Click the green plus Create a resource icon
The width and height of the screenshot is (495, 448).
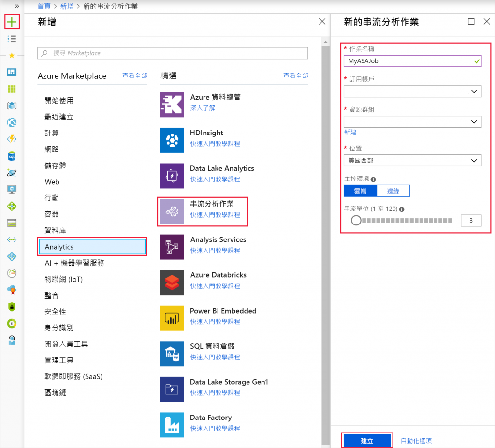coord(12,22)
